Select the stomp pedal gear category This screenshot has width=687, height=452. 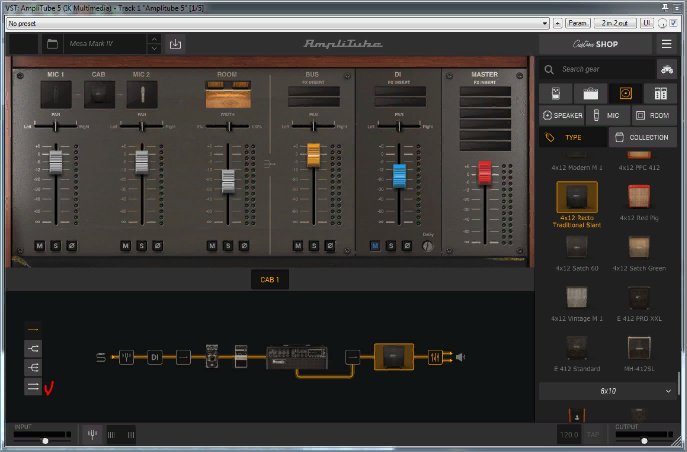(x=556, y=93)
